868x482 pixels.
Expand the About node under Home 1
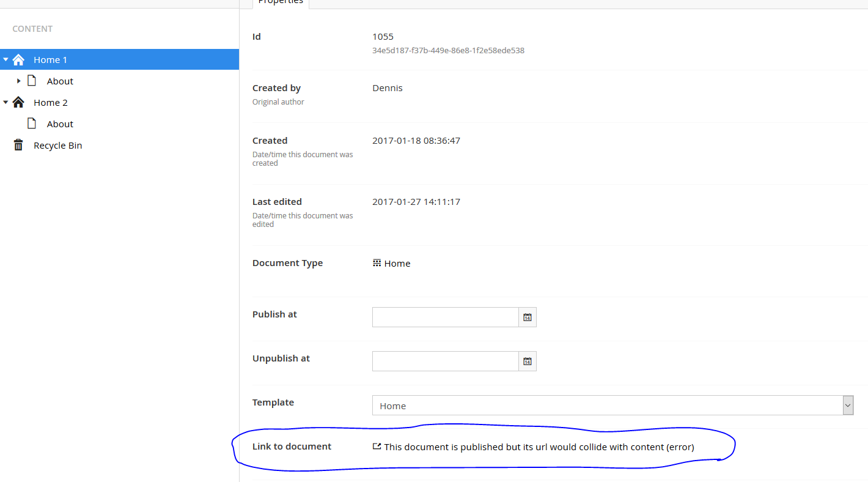point(19,81)
